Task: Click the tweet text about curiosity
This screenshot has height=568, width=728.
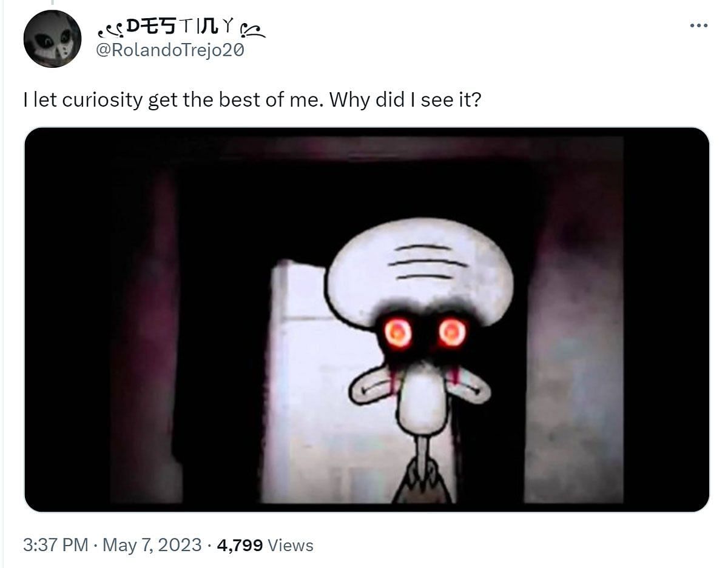Action: [252, 99]
